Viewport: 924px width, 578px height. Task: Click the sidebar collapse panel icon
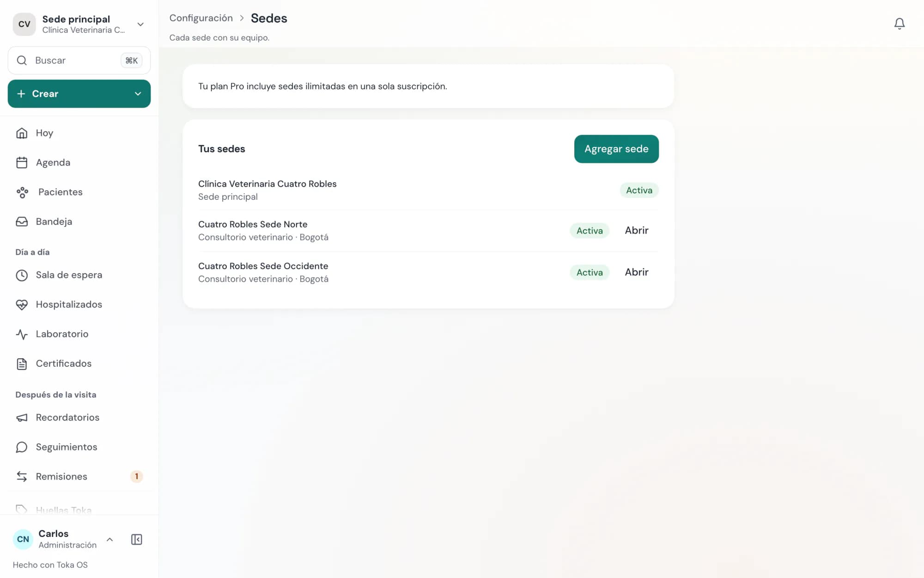(x=137, y=539)
